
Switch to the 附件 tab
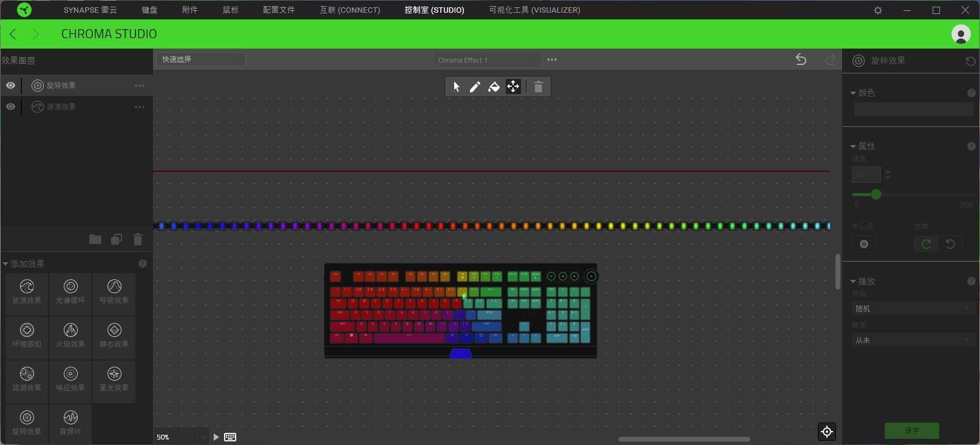(190, 10)
